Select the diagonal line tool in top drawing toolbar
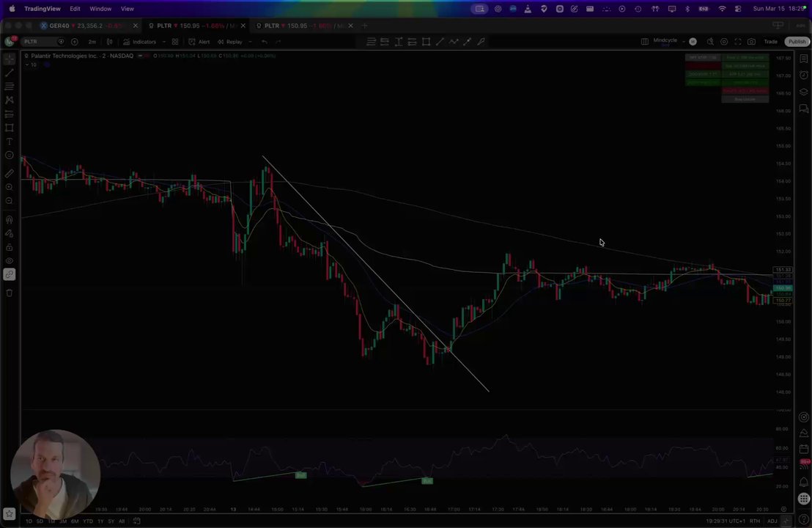The width and height of the screenshot is (812, 528). [x=440, y=42]
